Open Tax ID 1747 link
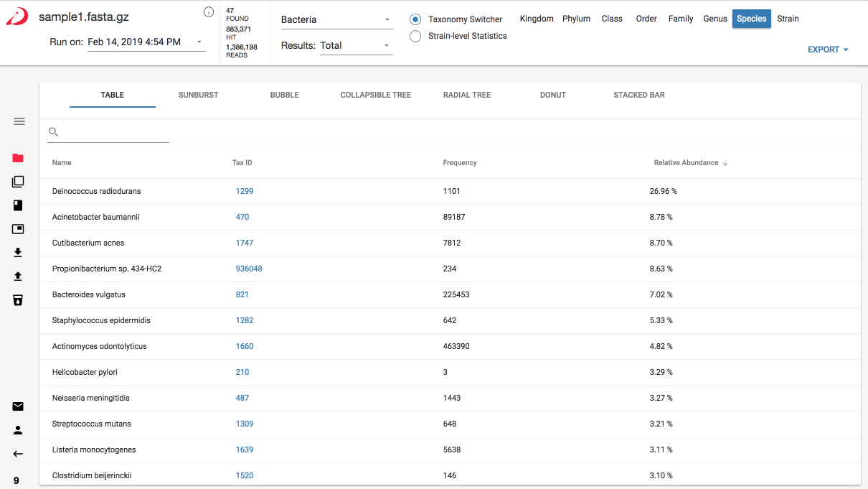 pyautogui.click(x=245, y=243)
